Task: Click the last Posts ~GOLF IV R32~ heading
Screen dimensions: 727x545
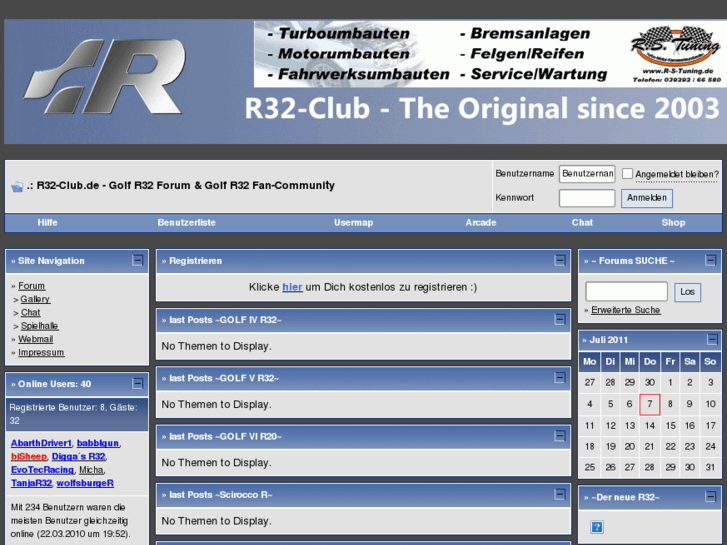Action: (x=225, y=320)
